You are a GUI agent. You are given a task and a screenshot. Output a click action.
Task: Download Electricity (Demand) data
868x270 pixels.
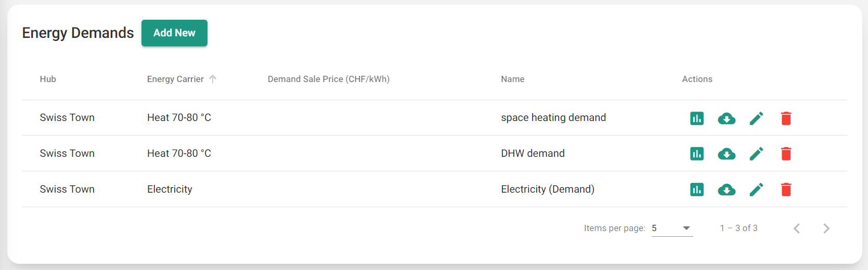727,190
